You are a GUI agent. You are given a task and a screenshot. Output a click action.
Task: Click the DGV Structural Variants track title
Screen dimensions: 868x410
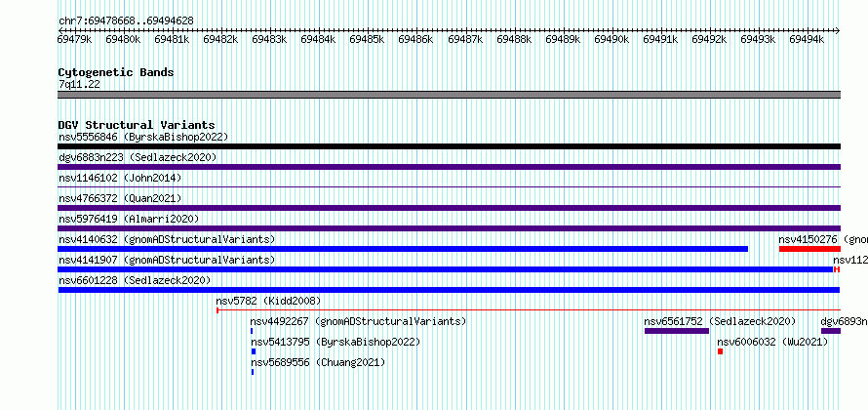pyautogui.click(x=137, y=125)
